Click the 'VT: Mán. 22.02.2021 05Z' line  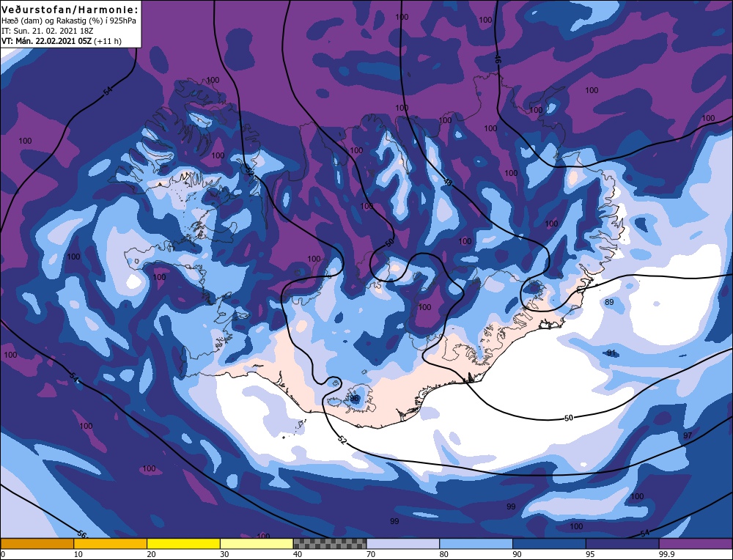[x=47, y=41]
